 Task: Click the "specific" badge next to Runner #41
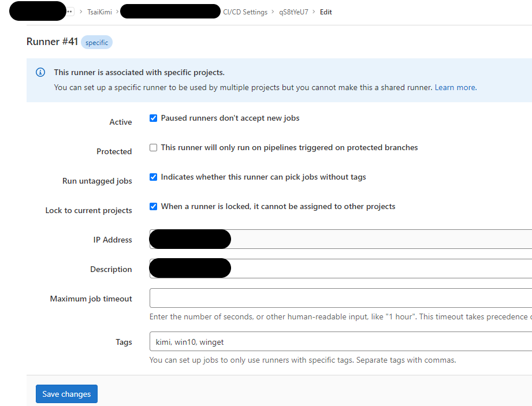point(96,42)
